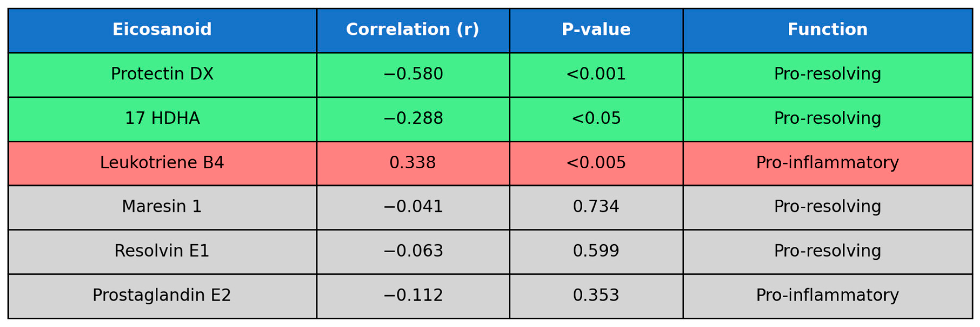Click the 0.338 correlation value
This screenshot has height=327, width=980.
[x=413, y=163]
